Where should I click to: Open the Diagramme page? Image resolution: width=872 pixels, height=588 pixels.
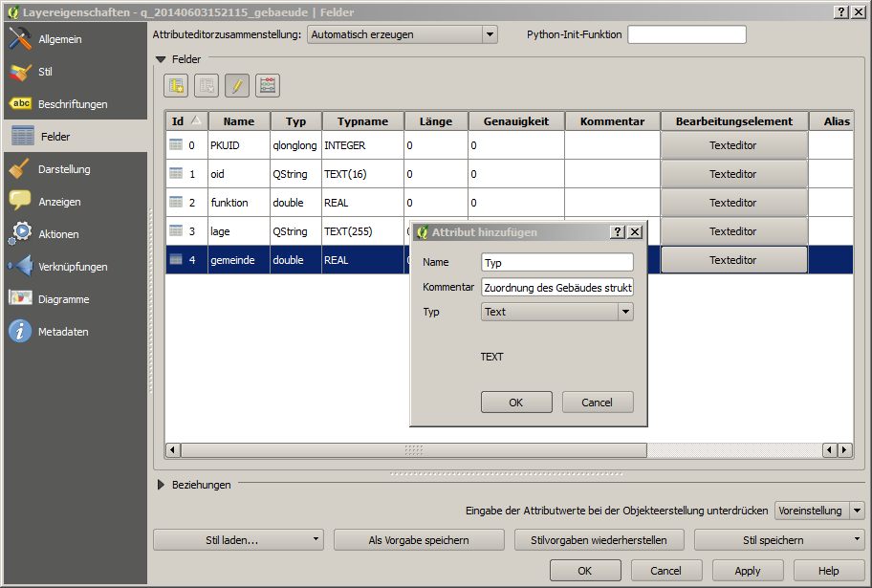(x=63, y=299)
